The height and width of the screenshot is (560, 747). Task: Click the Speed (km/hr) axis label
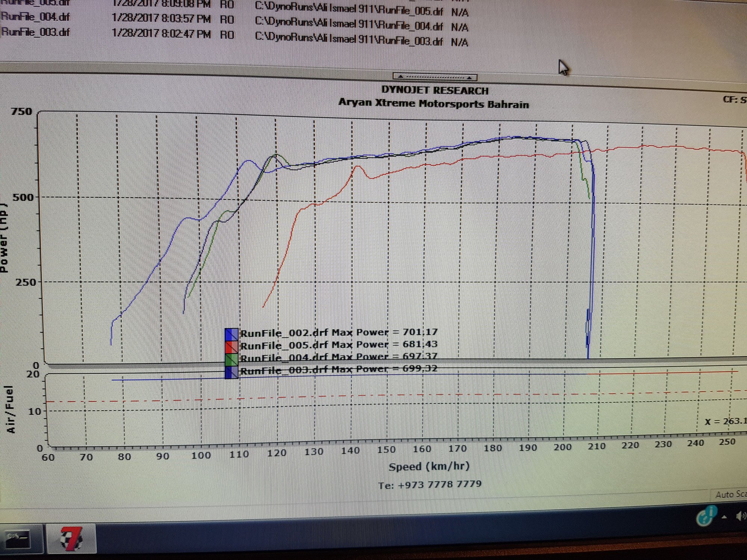click(x=429, y=466)
